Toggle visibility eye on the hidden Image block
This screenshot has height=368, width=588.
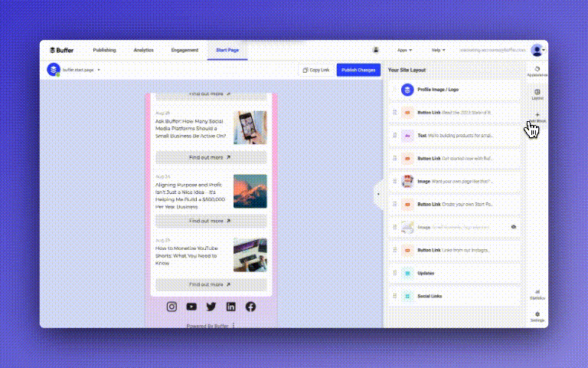click(x=514, y=227)
